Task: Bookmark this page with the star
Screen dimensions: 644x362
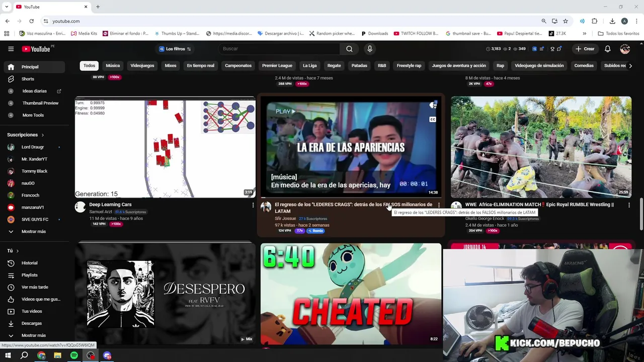Action: coord(566,21)
